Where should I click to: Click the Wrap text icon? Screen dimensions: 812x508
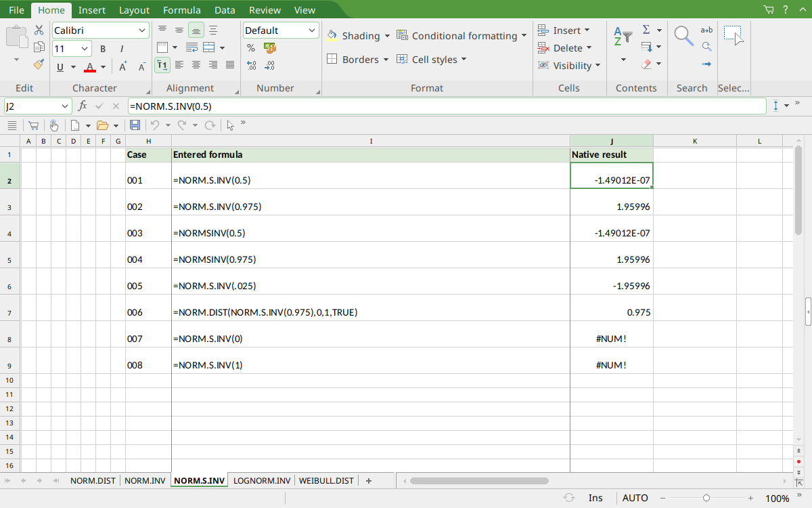(191, 47)
